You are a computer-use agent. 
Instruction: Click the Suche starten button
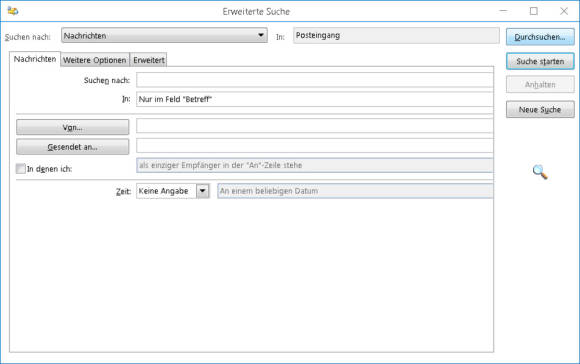point(540,61)
